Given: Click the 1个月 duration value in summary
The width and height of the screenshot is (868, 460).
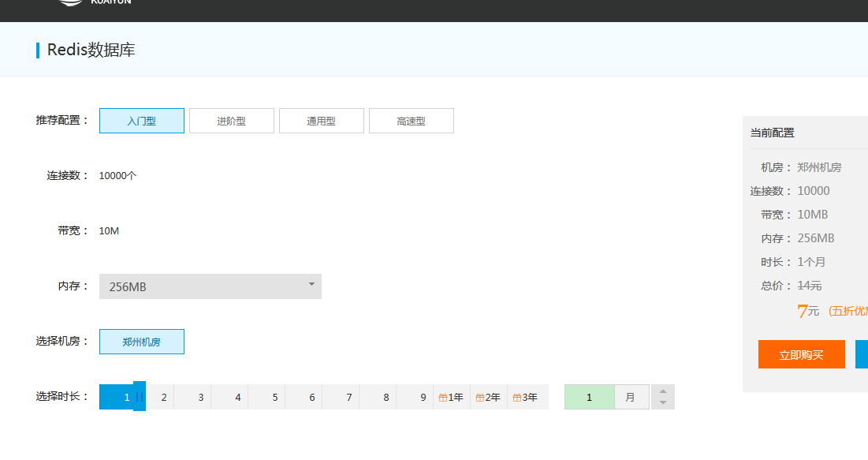Looking at the screenshot, I should click(811, 262).
